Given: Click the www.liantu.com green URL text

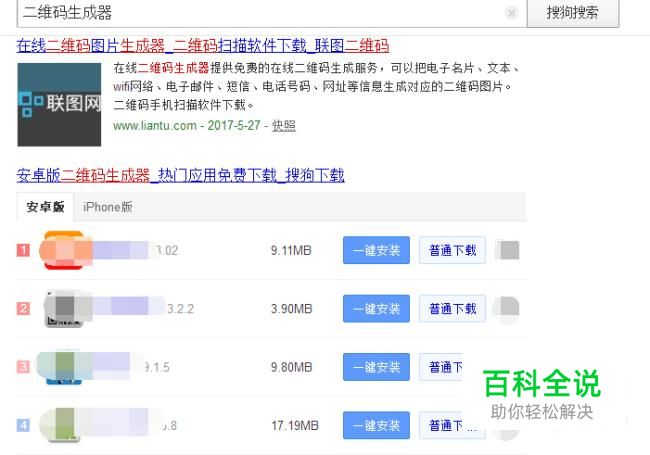Looking at the screenshot, I should (x=155, y=126).
